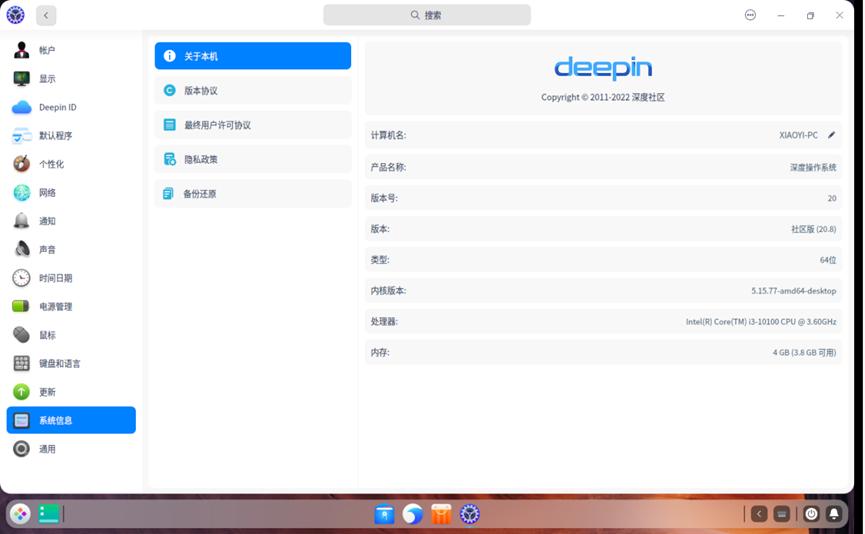Open the notification bell in dock tray
Viewport: 865px width, 534px height.
click(834, 514)
